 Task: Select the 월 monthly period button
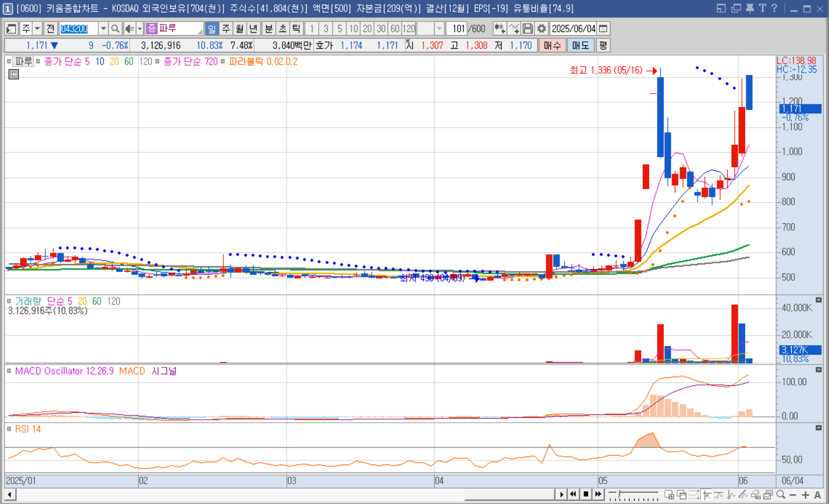[240, 28]
